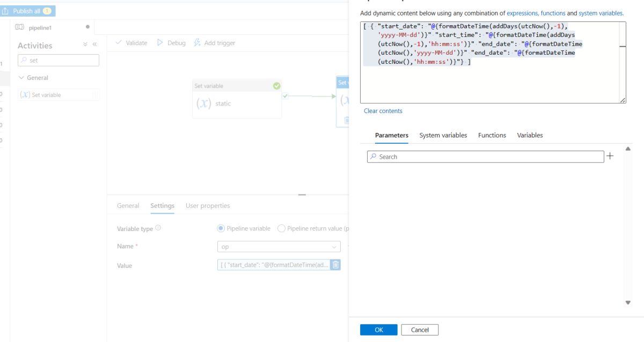
Task: Click the Publish all button
Action: (x=27, y=11)
